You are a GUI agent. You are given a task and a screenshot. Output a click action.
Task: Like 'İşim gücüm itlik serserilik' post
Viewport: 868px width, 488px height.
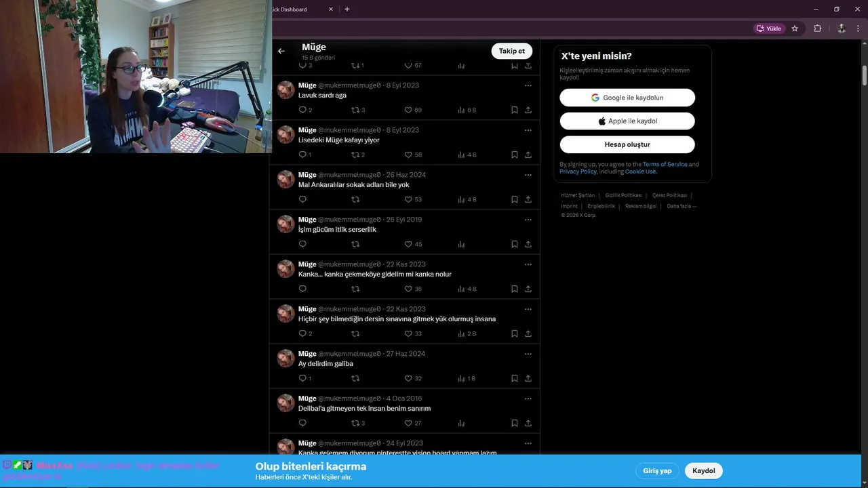408,244
